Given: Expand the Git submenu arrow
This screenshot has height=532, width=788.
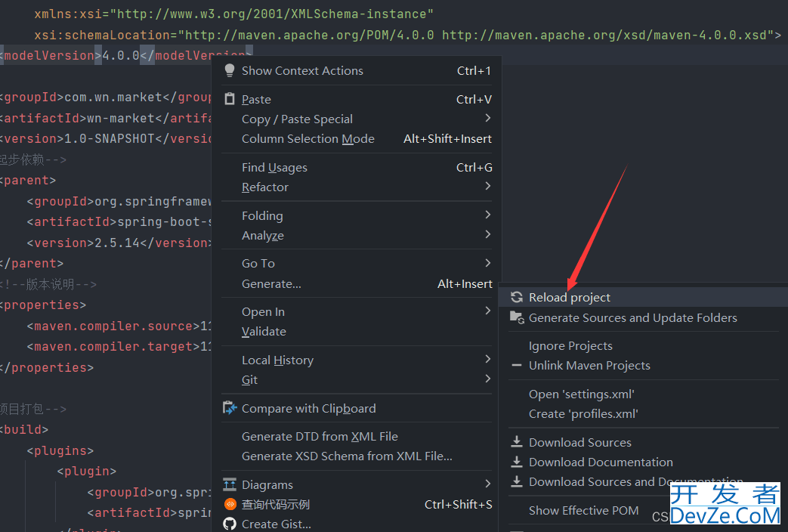Looking at the screenshot, I should click(x=487, y=379).
